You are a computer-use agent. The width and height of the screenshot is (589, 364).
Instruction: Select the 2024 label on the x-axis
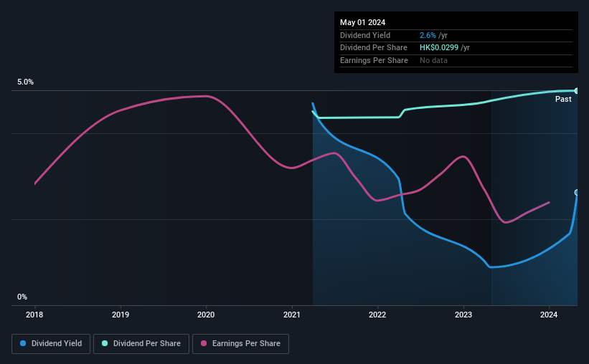549,315
